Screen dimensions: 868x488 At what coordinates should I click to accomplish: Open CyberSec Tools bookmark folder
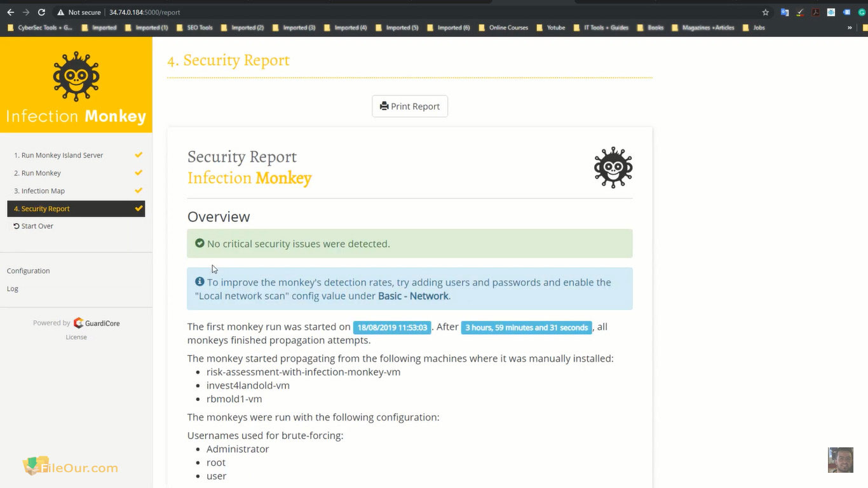(x=40, y=28)
